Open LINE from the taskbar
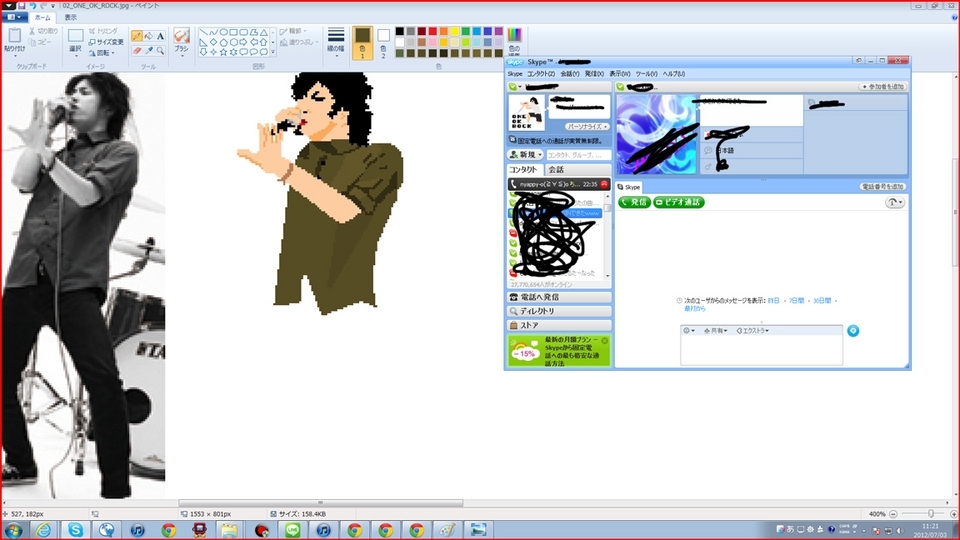 point(293,530)
